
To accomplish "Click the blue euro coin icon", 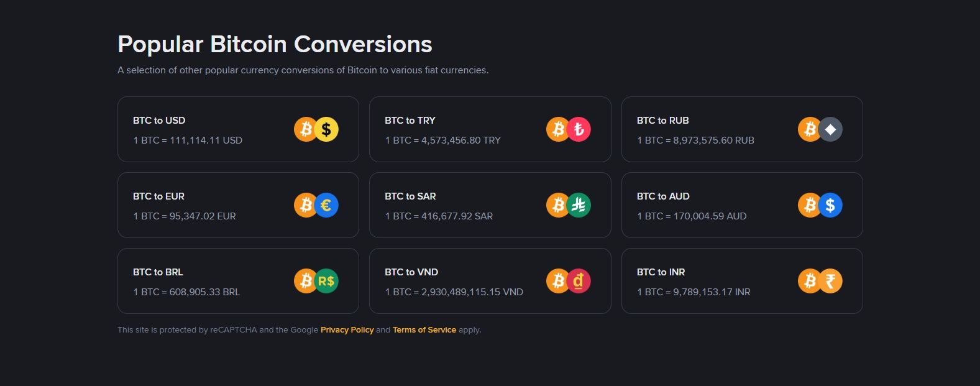I will 327,205.
